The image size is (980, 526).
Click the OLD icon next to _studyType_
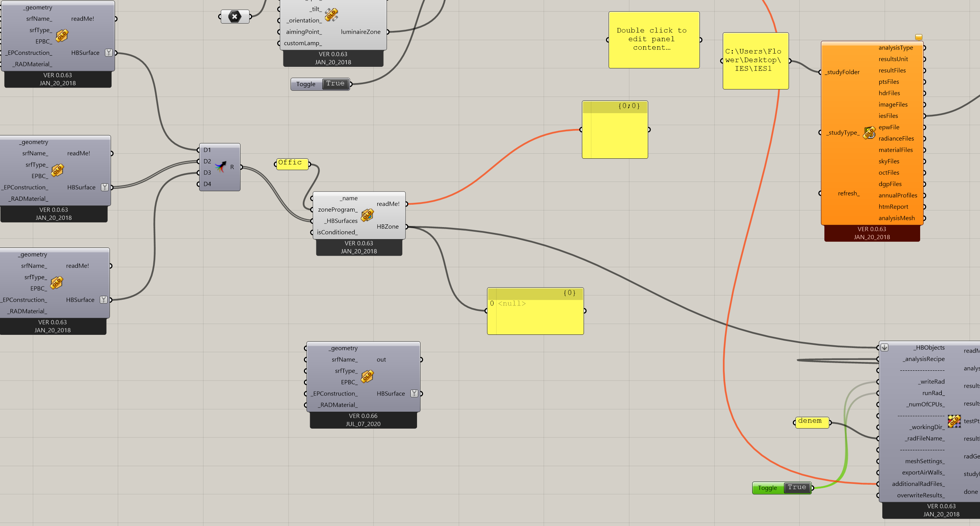(869, 132)
